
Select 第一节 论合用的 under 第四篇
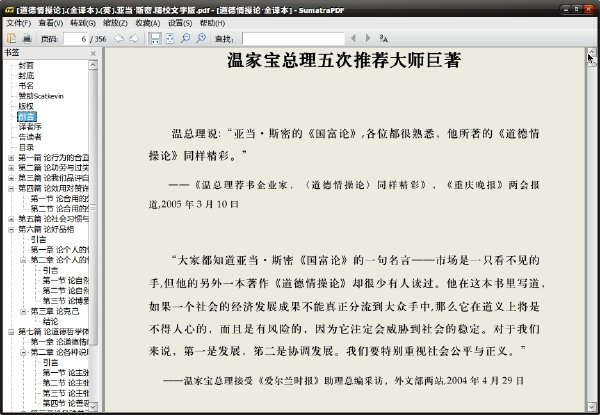(59, 199)
